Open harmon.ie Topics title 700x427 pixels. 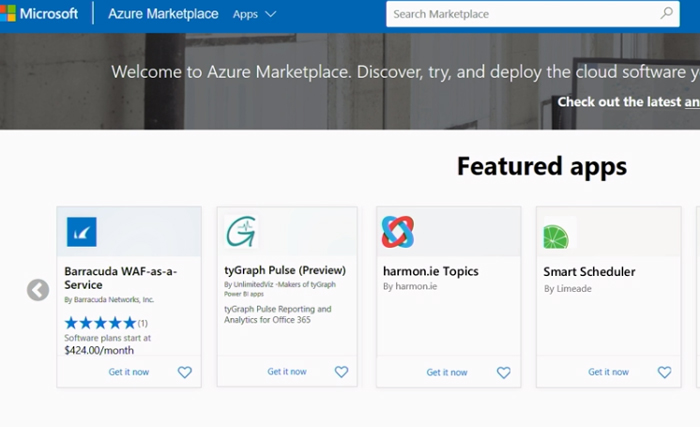431,271
